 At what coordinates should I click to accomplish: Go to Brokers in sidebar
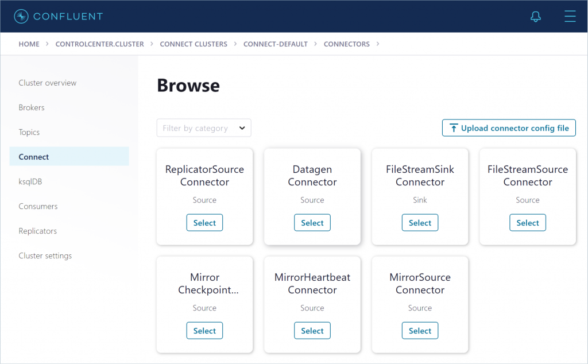(x=32, y=107)
